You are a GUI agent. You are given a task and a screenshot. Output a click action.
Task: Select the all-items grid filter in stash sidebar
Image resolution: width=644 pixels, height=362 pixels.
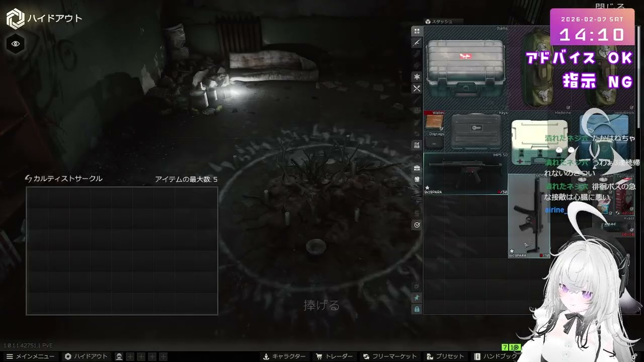[417, 31]
